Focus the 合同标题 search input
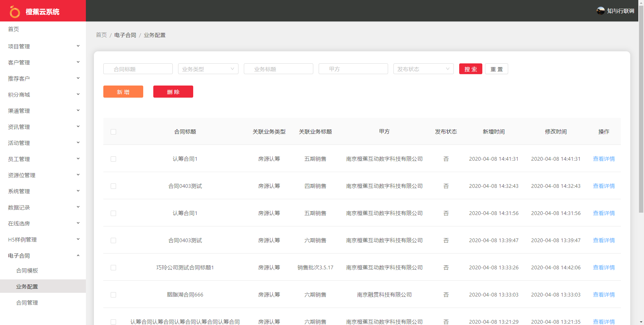This screenshot has height=325, width=644. click(138, 69)
